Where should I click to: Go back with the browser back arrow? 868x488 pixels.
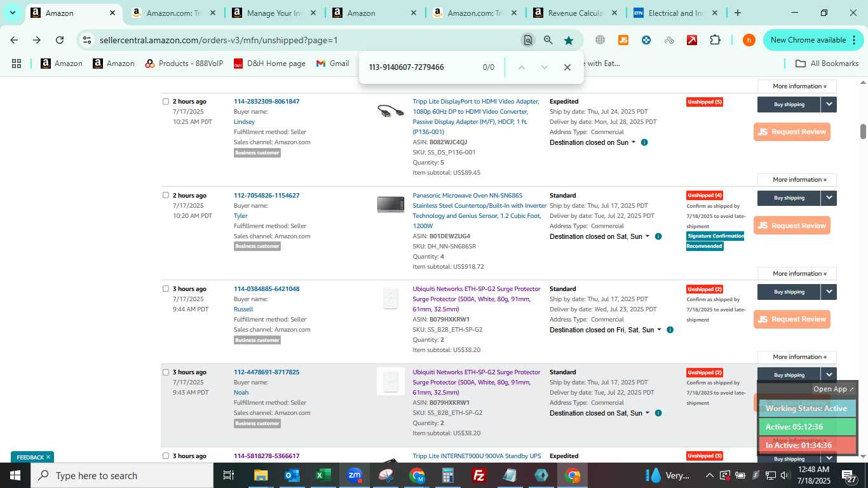click(14, 40)
